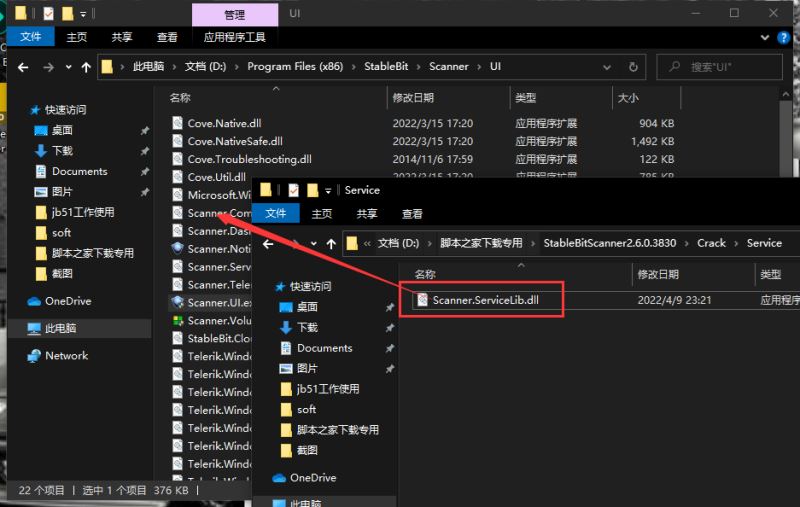
Task: Open the 文件 menu in UI window
Action: tap(31, 37)
